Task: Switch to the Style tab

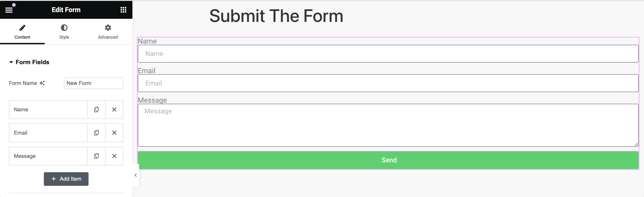Action: click(x=64, y=31)
